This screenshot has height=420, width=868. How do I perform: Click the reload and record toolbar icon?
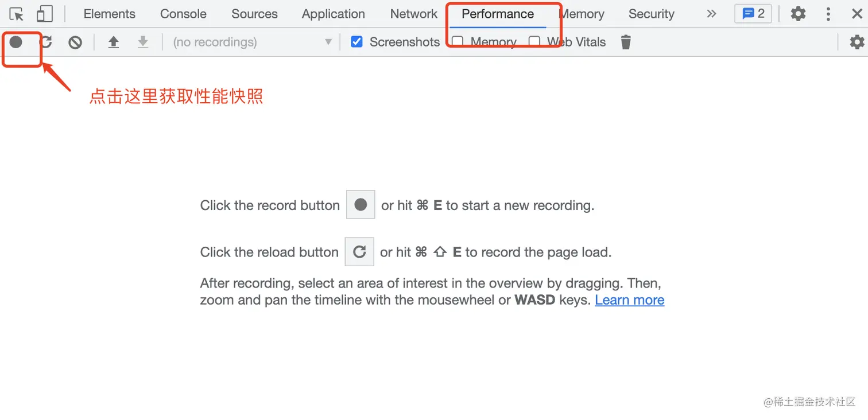coord(46,42)
